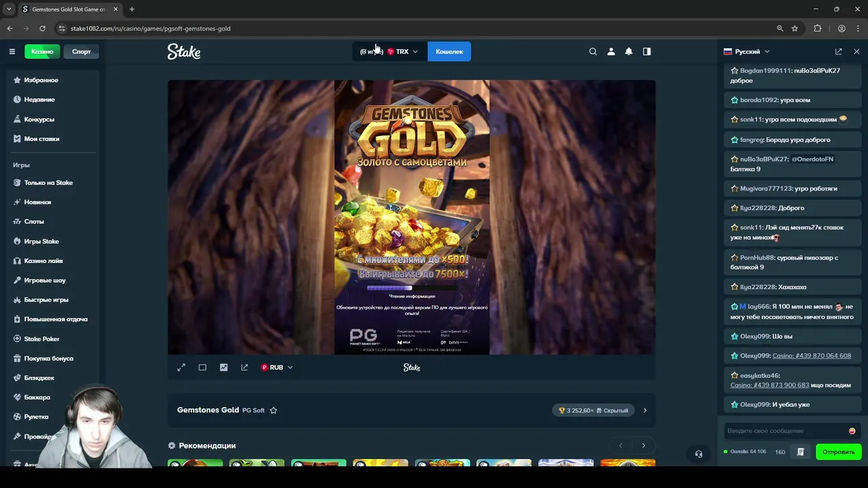Open notifications bell

click(x=629, y=52)
